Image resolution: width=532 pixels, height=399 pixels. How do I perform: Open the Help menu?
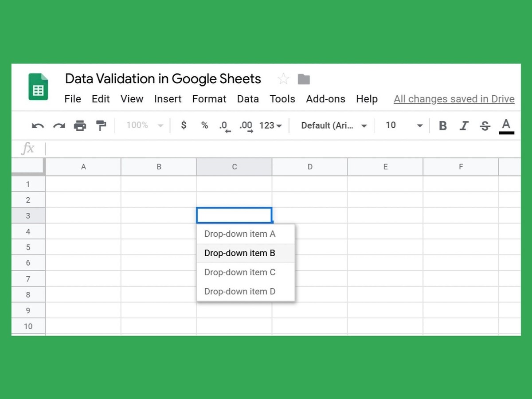tap(367, 99)
